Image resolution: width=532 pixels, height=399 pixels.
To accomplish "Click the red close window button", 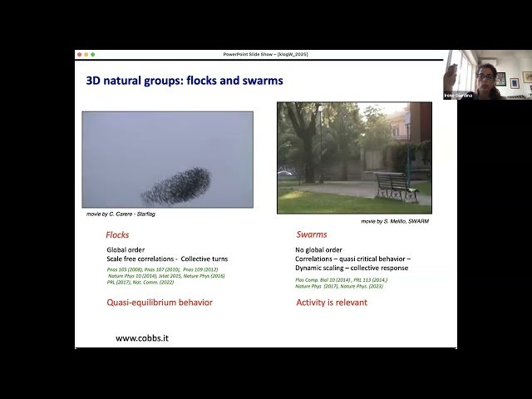I will coord(79,54).
